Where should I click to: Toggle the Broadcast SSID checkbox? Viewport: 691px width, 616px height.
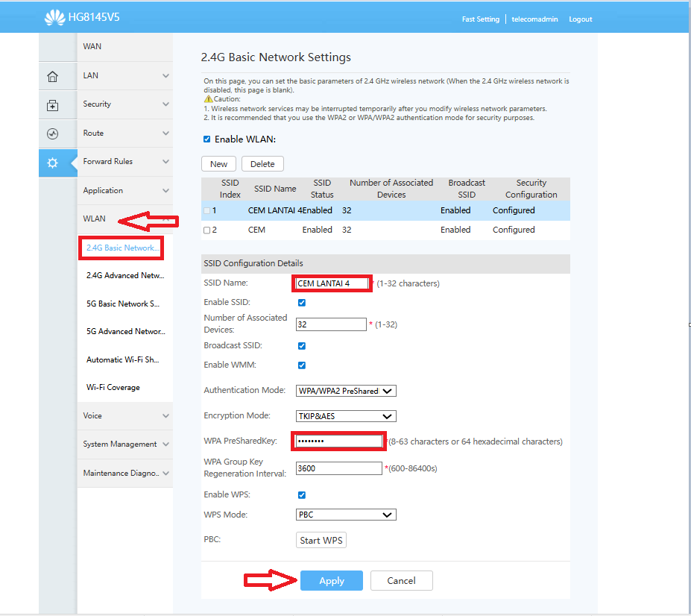pyautogui.click(x=301, y=345)
